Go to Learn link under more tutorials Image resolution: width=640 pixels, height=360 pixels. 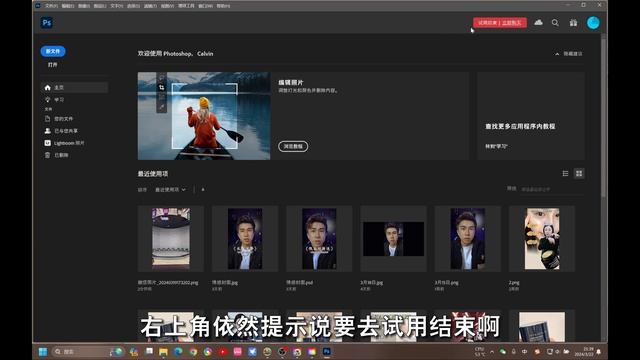[x=496, y=146]
